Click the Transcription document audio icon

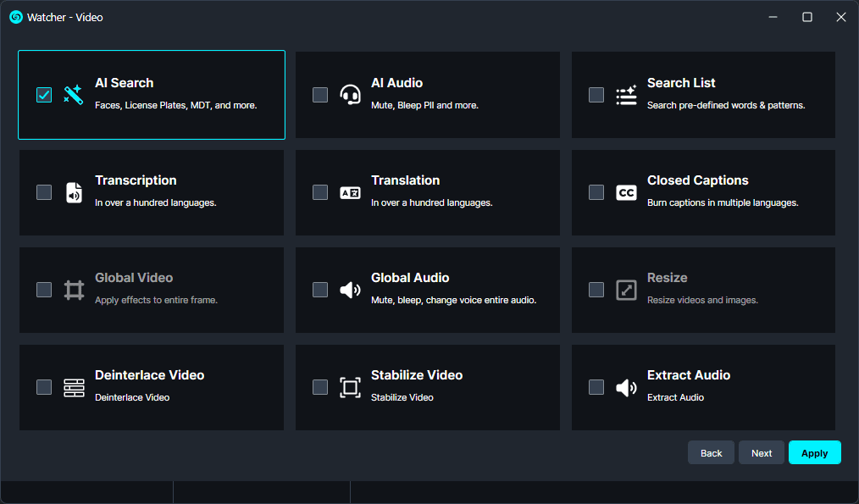click(x=74, y=192)
